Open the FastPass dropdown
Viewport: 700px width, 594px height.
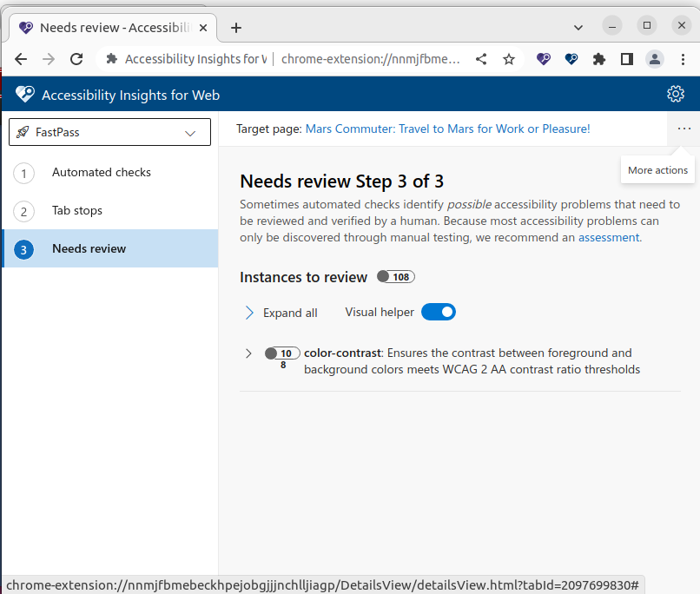coord(189,131)
